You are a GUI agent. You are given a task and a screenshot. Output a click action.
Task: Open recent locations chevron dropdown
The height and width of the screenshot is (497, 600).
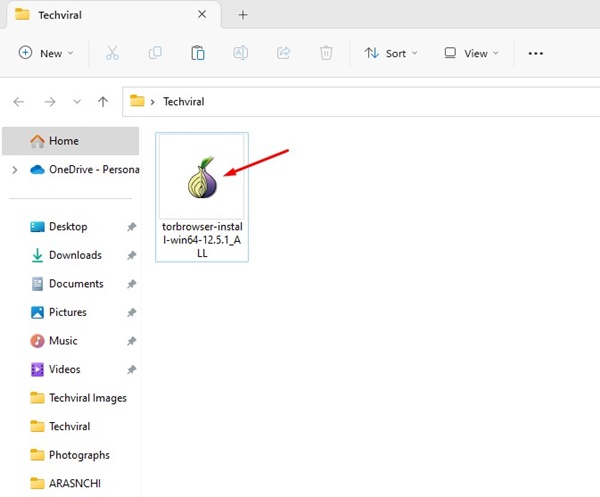pos(77,102)
